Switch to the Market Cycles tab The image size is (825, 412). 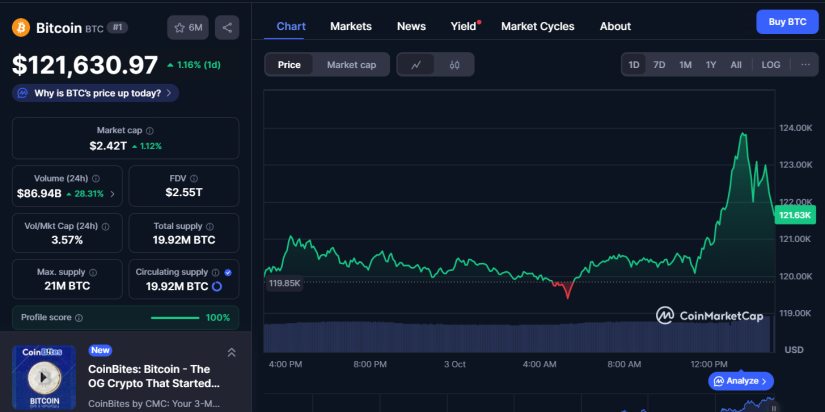pyautogui.click(x=540, y=26)
